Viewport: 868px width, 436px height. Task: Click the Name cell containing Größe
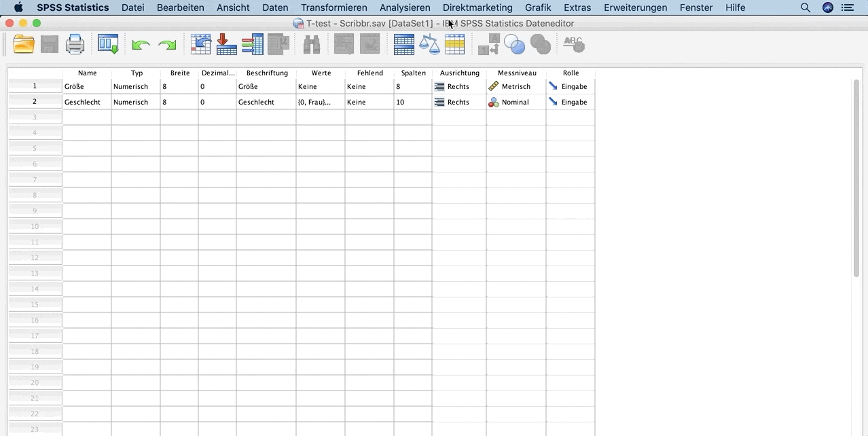87,86
